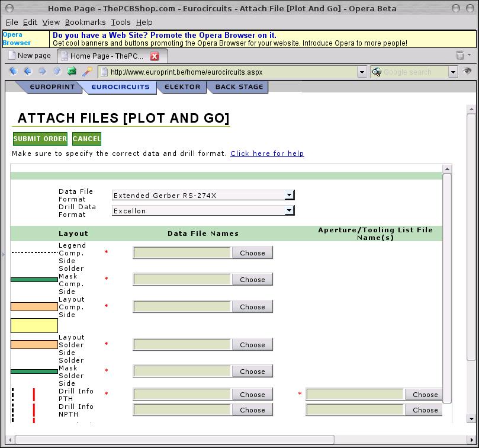Open the File menu
479x448 pixels.
pos(12,23)
